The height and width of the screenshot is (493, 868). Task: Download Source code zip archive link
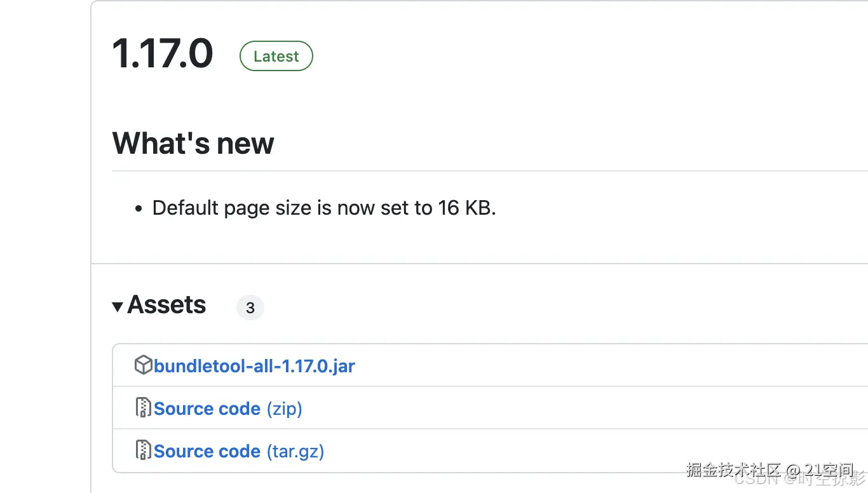pyautogui.click(x=207, y=409)
